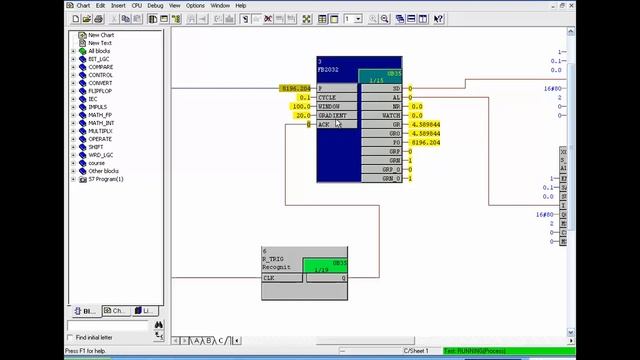
Task: Click the icon below the binoculars
Action: coord(159,336)
